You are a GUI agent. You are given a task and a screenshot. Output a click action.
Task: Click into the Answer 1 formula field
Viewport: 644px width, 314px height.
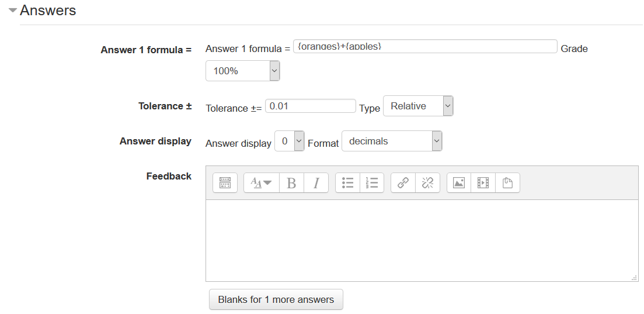click(x=424, y=46)
